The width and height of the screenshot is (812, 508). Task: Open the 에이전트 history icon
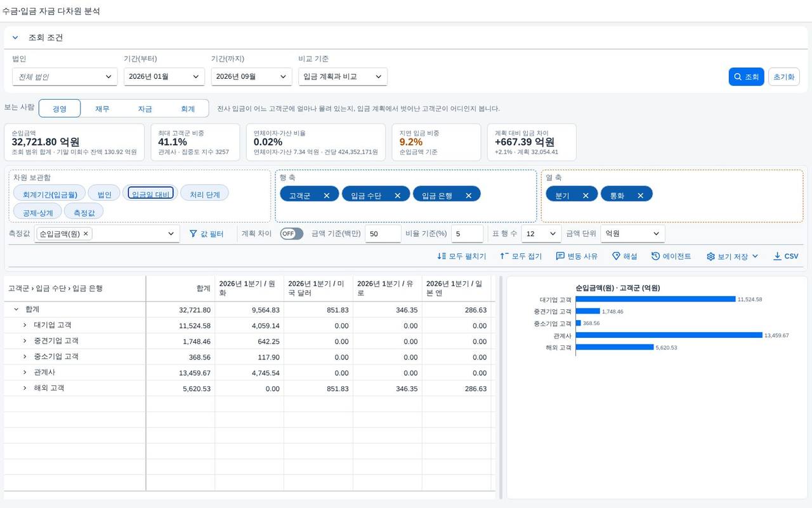pyautogui.click(x=656, y=257)
